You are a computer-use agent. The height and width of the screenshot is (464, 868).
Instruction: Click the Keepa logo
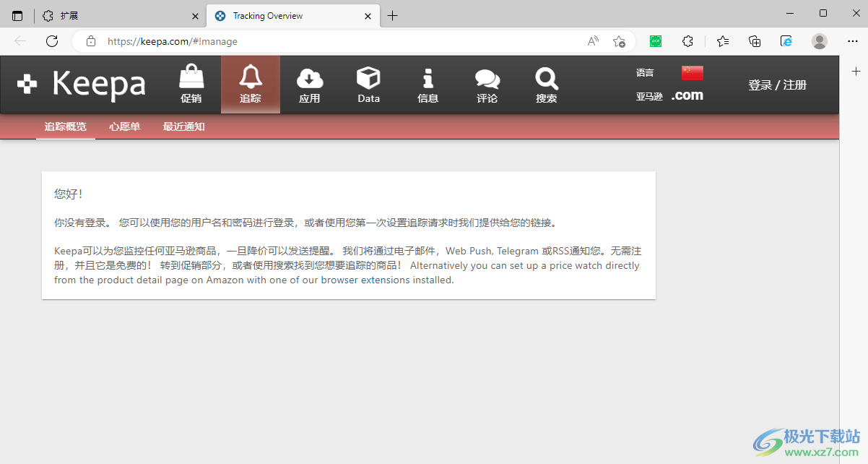82,85
